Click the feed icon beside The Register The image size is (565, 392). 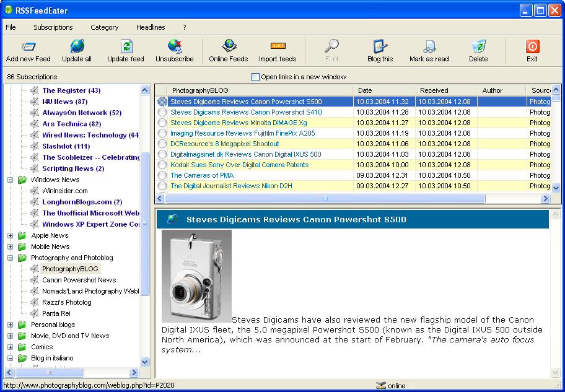coord(34,90)
